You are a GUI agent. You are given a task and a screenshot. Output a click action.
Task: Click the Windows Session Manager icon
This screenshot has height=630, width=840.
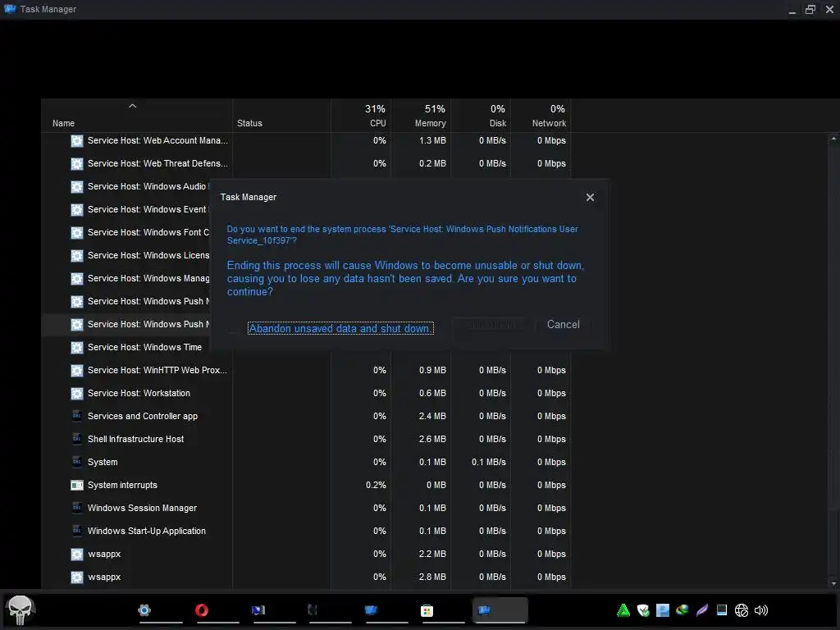[77, 507]
